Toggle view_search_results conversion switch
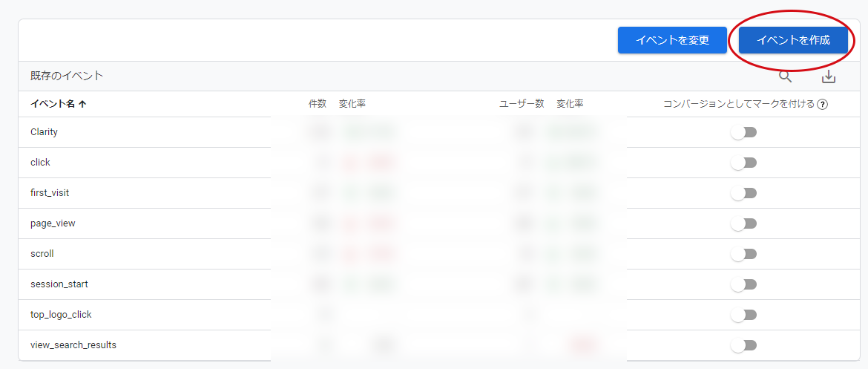This screenshot has height=369, width=868. (x=743, y=345)
